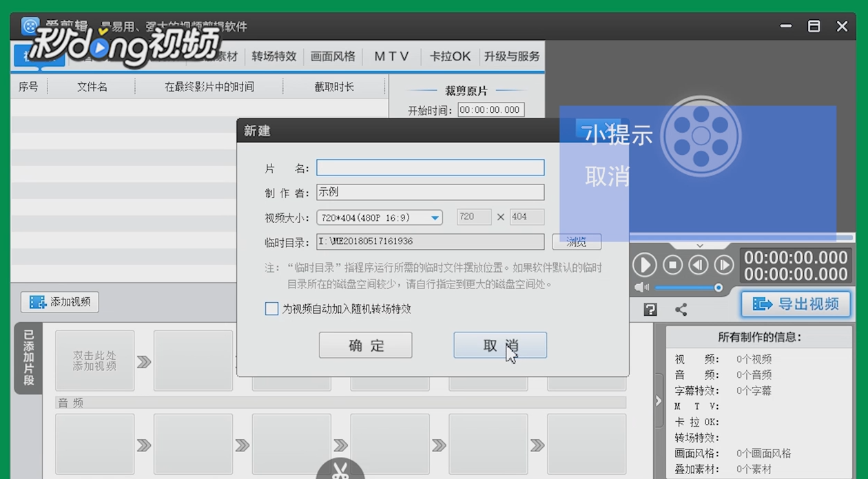The image size is (868, 479).
Task: Click the 序号 column header
Action: pos(28,87)
